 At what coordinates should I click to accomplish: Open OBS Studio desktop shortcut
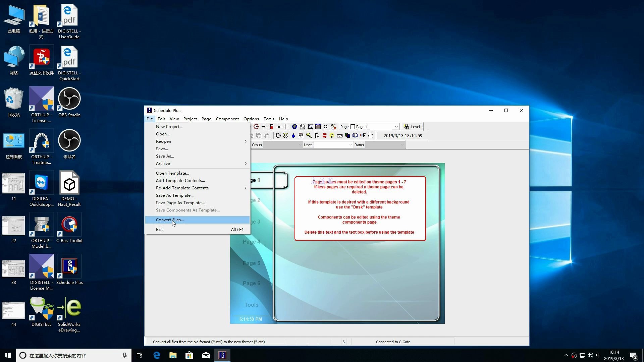click(x=69, y=102)
